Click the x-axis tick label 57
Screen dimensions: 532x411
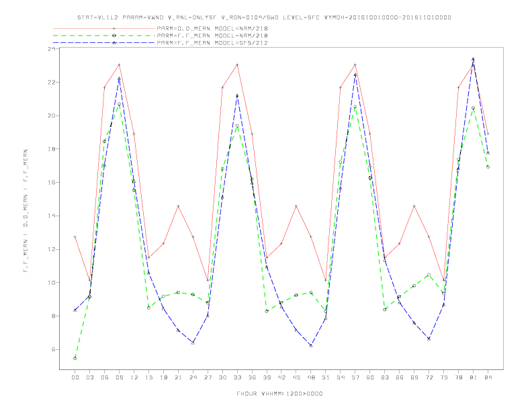coord(355,377)
